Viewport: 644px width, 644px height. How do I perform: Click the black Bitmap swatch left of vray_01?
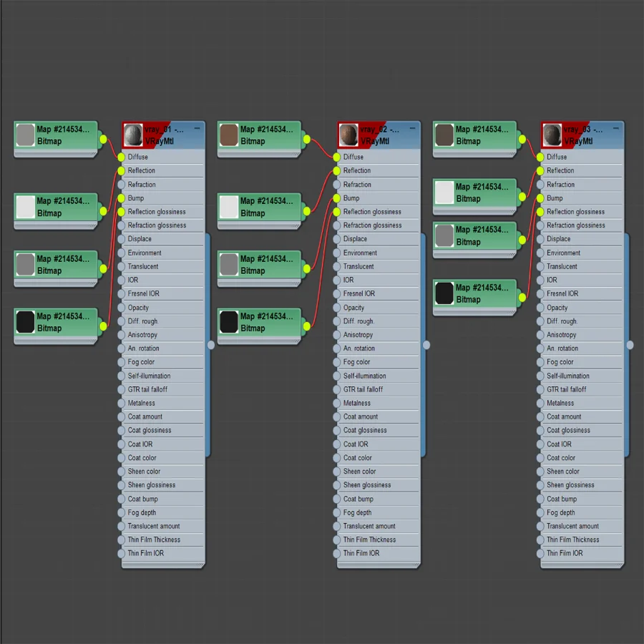pyautogui.click(x=25, y=321)
